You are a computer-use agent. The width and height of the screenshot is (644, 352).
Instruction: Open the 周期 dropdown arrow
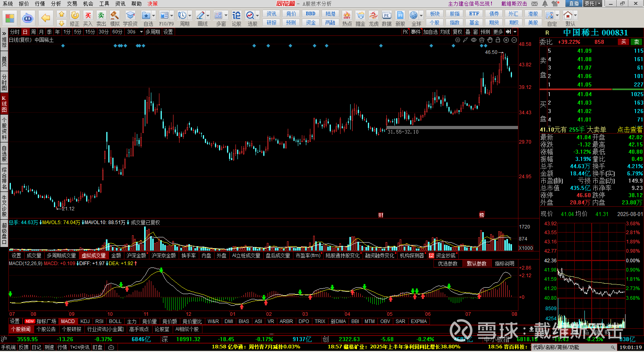point(190,15)
